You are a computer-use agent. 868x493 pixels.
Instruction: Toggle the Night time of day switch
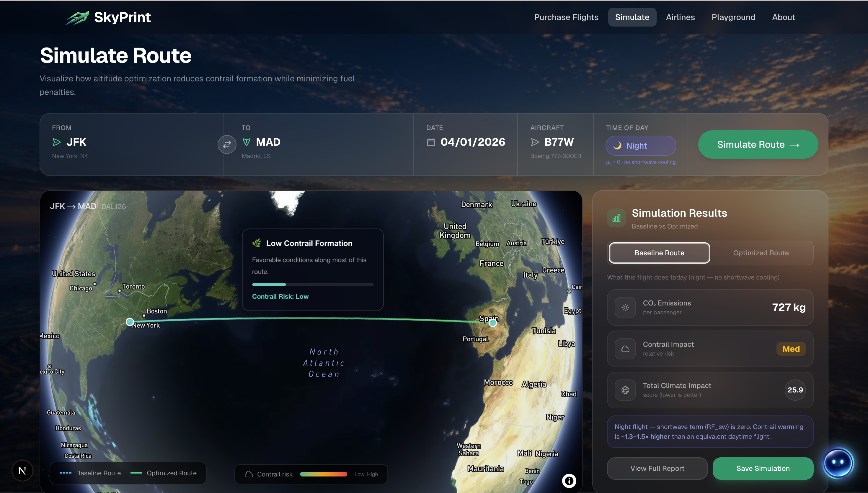641,146
